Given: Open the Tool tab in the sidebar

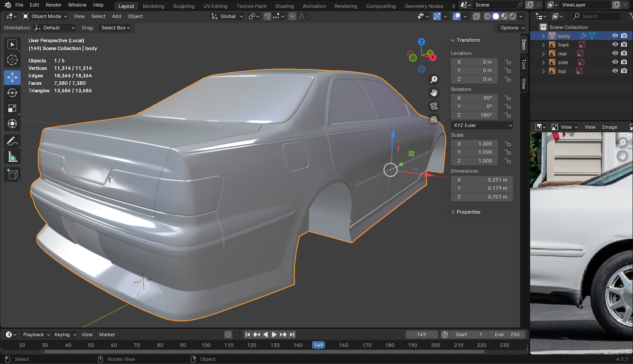Looking at the screenshot, I should 524,64.
